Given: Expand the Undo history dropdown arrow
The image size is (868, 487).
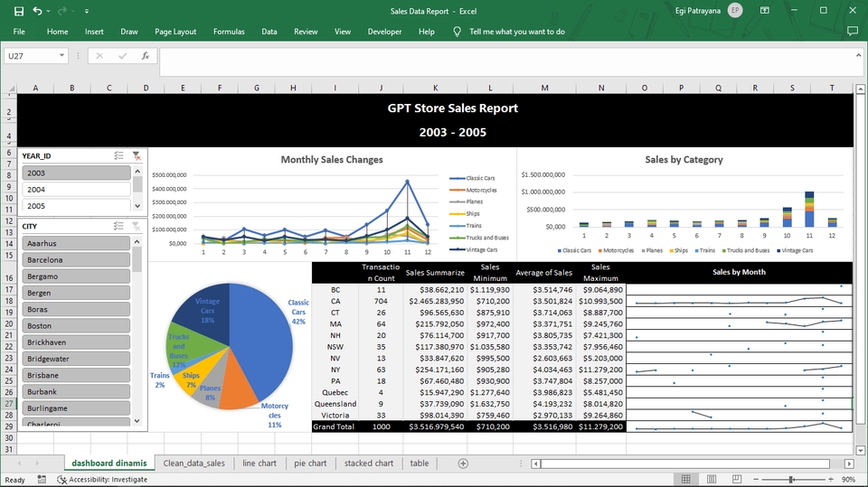Looking at the screenshot, I should (48, 12).
